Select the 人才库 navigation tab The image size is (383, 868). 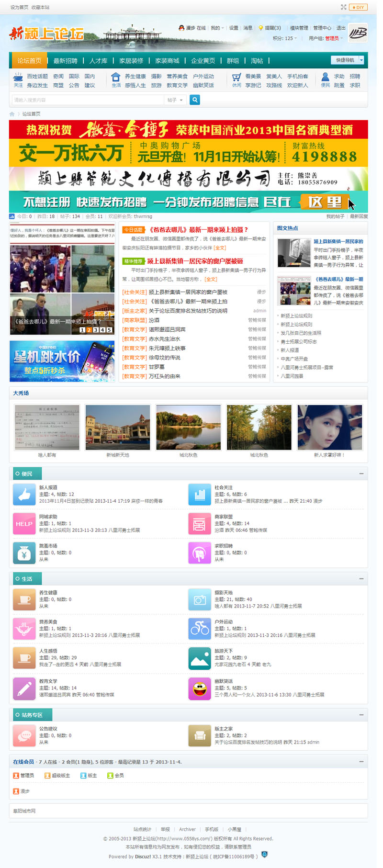[98, 61]
